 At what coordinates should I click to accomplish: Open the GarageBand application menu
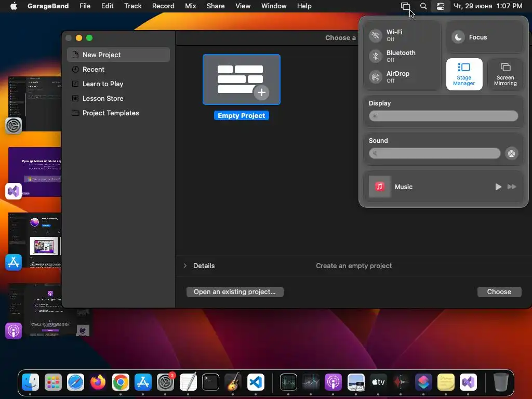[48, 6]
